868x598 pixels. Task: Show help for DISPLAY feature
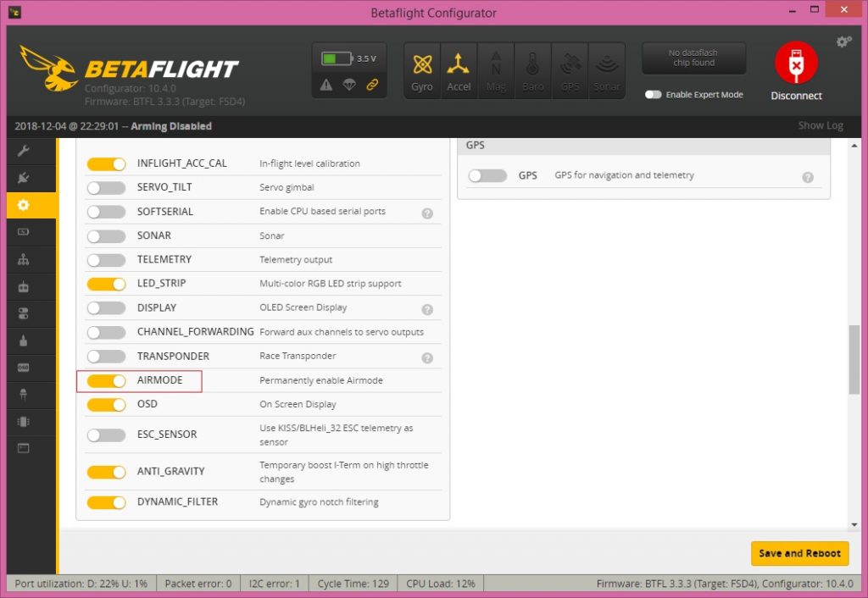[427, 309]
